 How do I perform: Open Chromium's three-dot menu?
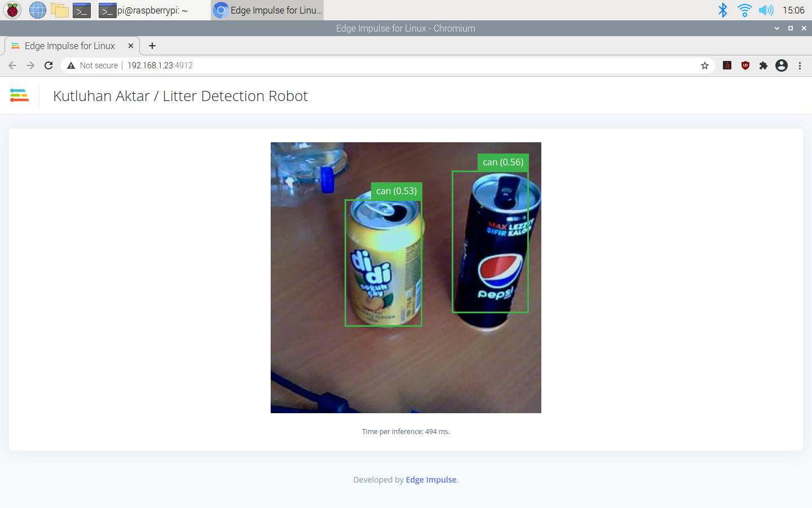coord(800,65)
